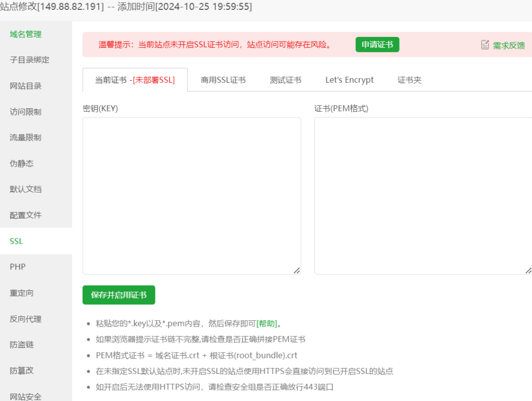This screenshot has width=532, height=401.
Task: Select 反向代理 in the sidebar
Action: [25, 319]
